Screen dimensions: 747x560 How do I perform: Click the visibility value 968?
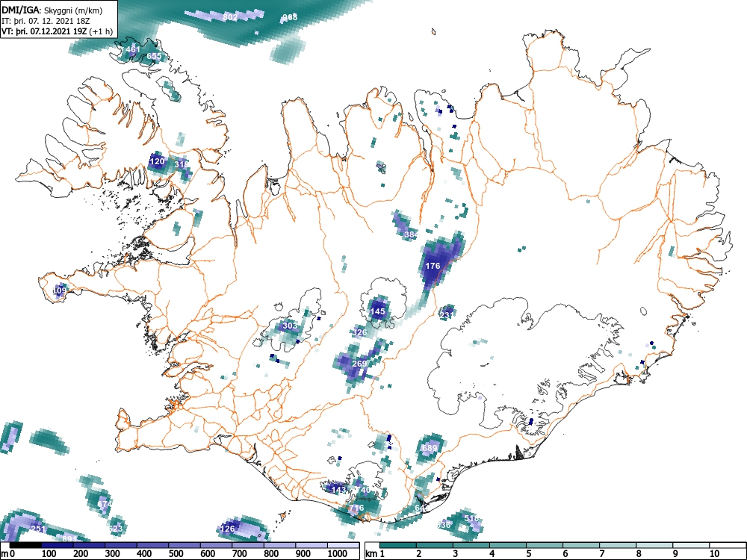point(290,17)
